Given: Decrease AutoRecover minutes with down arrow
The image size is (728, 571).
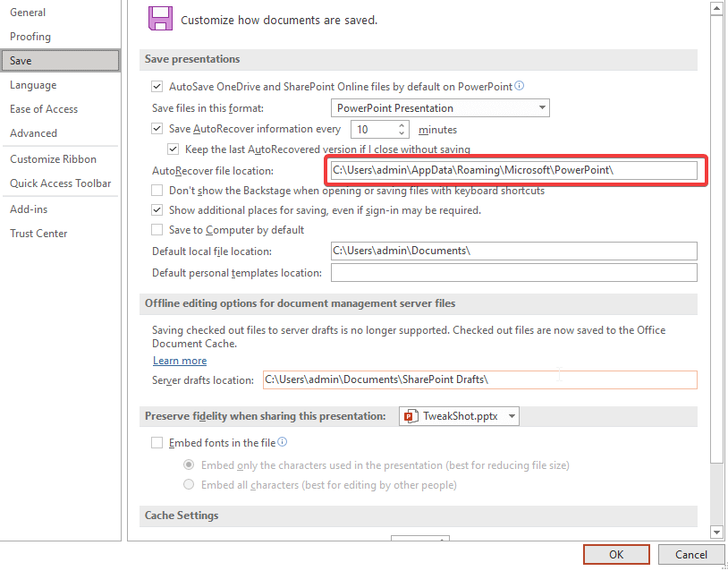Looking at the screenshot, I should pos(402,133).
